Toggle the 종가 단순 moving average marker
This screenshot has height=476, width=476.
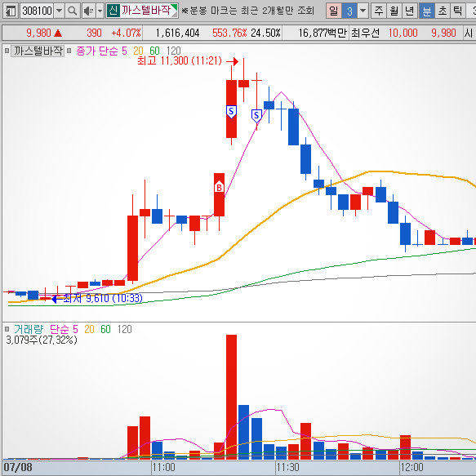click(x=69, y=51)
